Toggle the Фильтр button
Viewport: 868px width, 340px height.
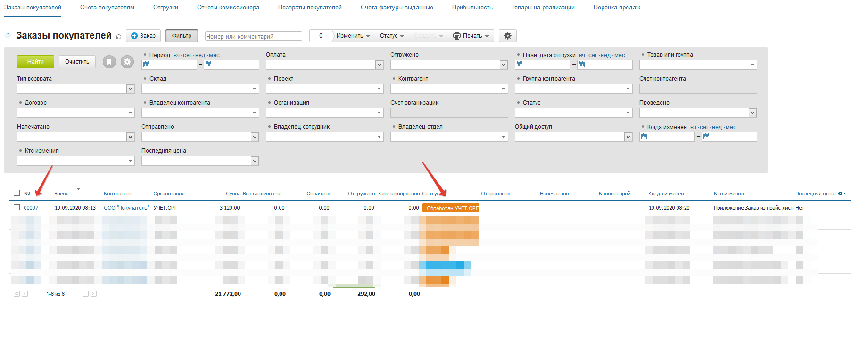pos(182,36)
